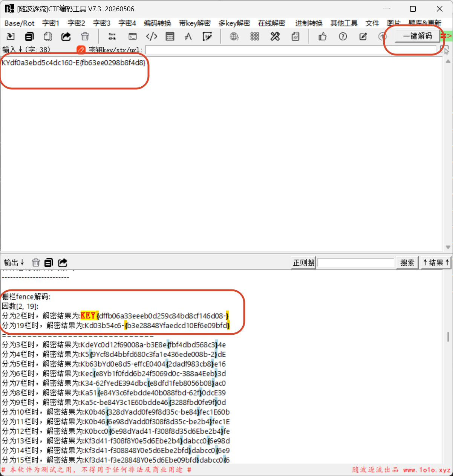This screenshot has height=476, width=453.
Task: Copy output using output bar copy icon
Action: click(x=49, y=263)
